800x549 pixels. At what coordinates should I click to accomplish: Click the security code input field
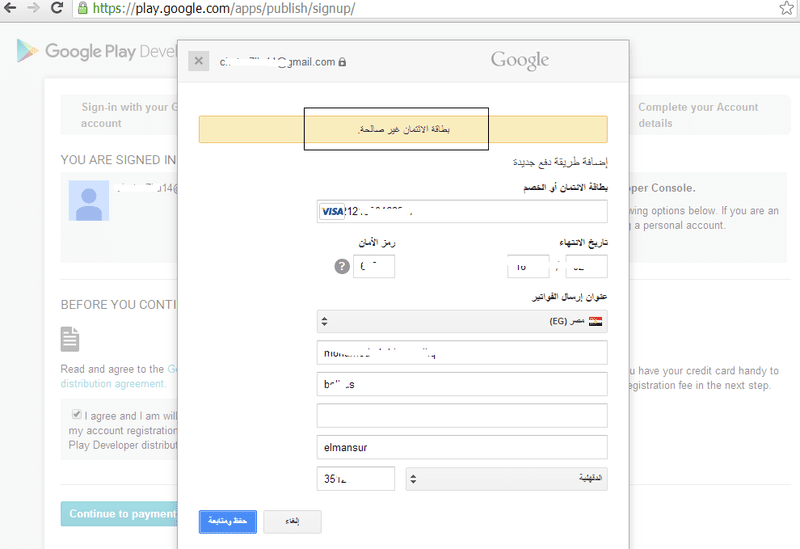point(374,266)
